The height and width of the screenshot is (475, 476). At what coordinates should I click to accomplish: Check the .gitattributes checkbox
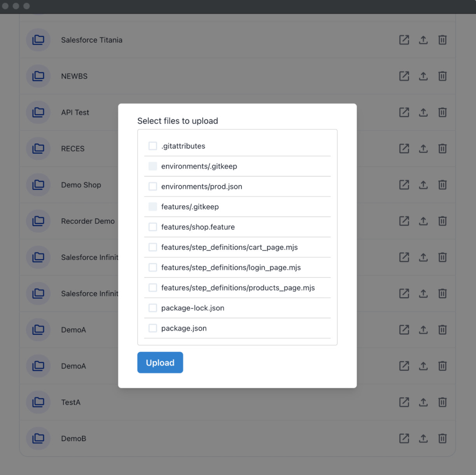pos(153,146)
